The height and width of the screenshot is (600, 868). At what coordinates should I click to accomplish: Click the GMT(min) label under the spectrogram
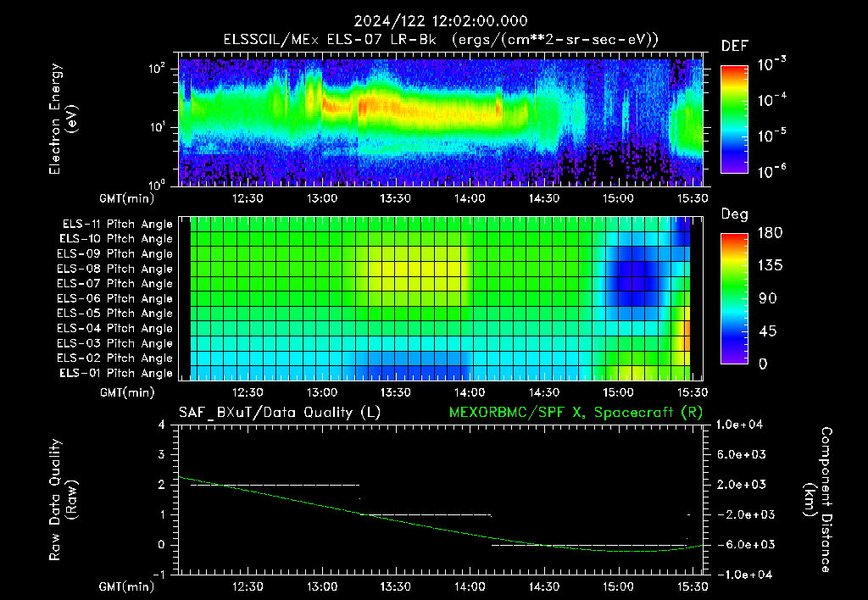[x=127, y=198]
